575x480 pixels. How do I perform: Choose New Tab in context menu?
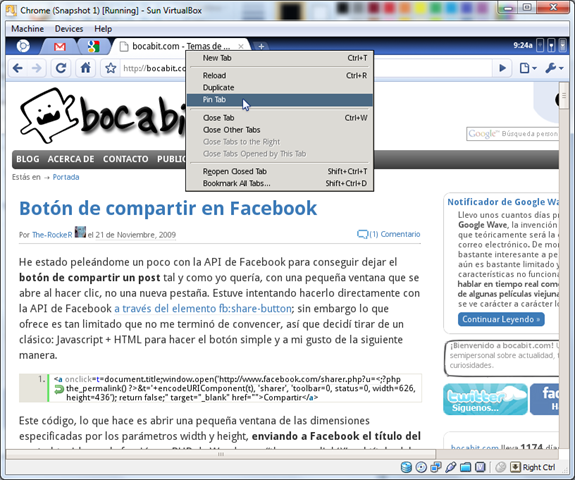[x=279, y=58]
